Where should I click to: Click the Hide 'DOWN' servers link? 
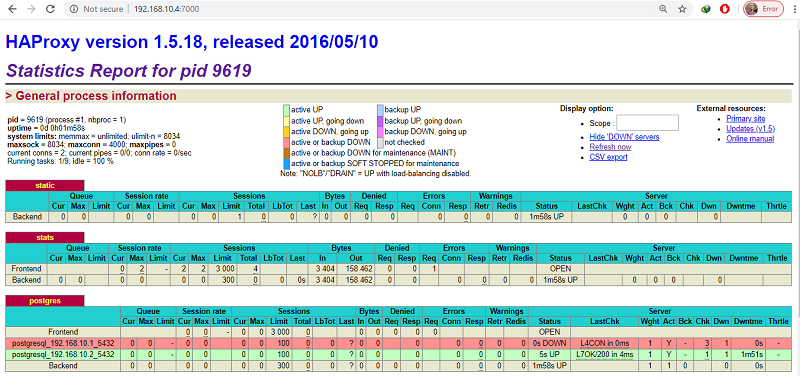click(624, 137)
